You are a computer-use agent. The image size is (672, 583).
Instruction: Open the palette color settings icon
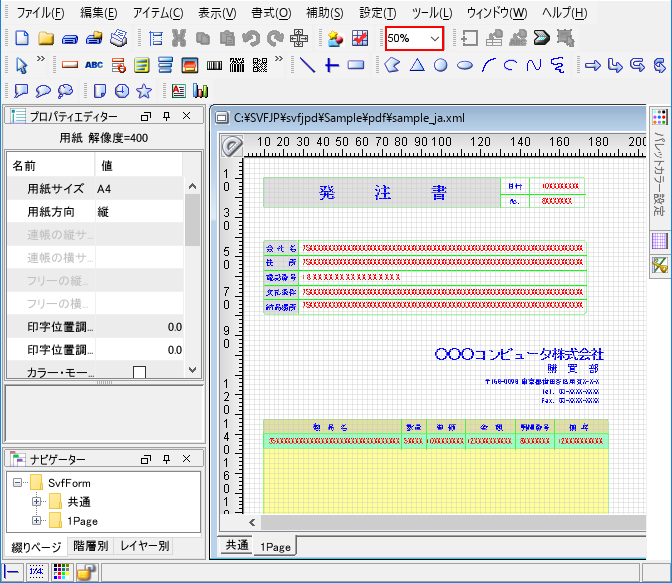(660, 117)
